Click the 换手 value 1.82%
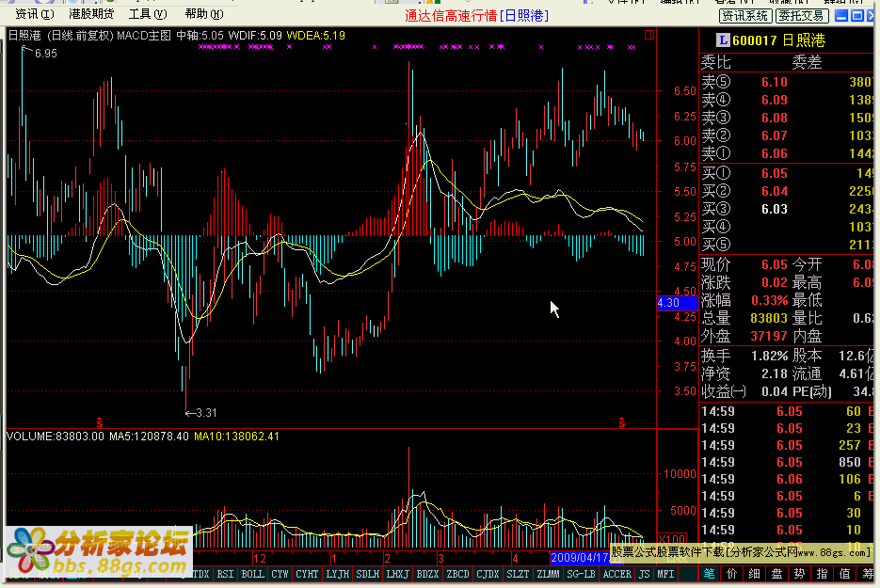 (770, 356)
